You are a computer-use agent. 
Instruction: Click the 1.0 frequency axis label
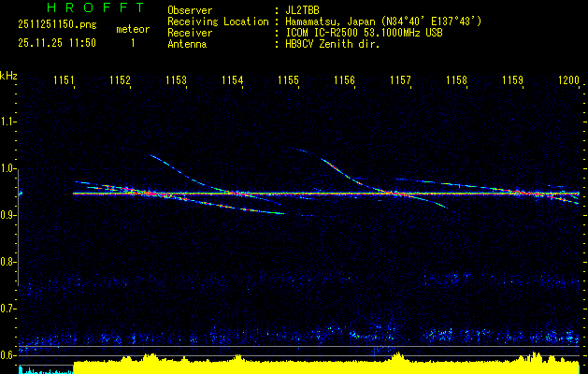8,168
